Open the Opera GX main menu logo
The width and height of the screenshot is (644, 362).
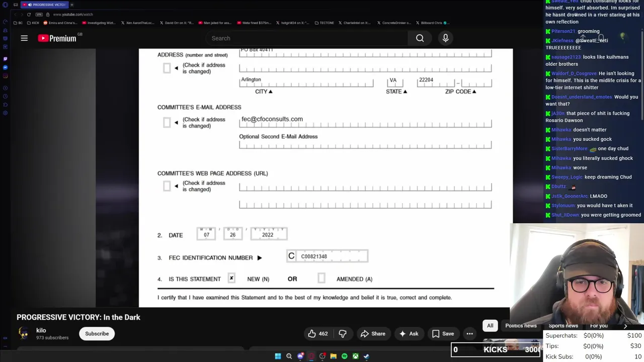point(5,5)
